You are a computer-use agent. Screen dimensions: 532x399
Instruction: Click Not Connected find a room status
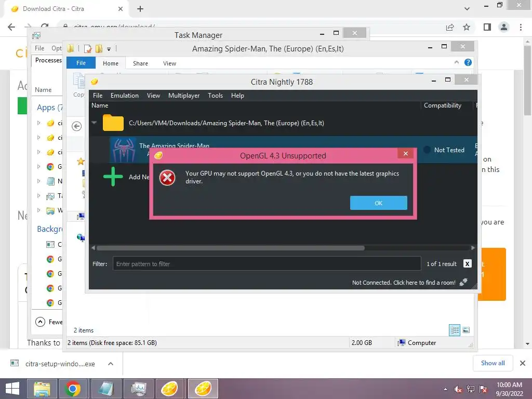click(x=404, y=283)
